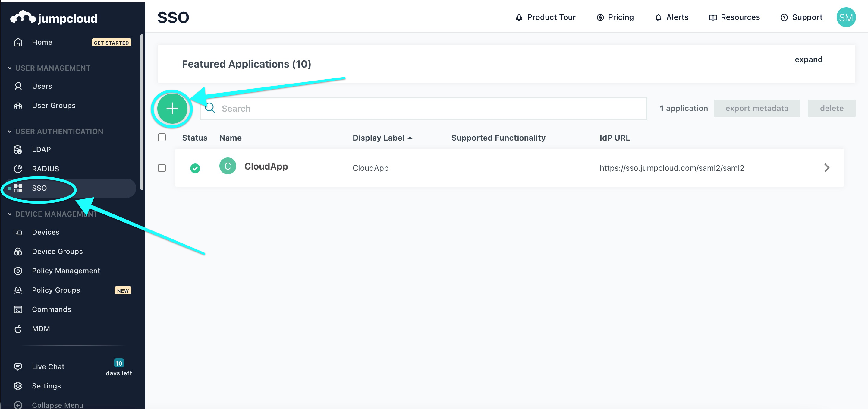Click the Policy Groups icon
This screenshot has height=409, width=868.
(x=18, y=290)
